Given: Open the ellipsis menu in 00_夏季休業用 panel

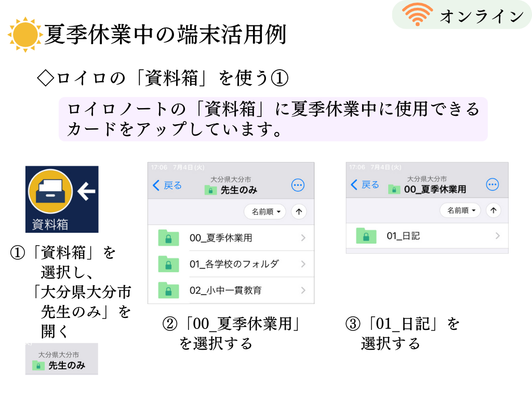Looking at the screenshot, I should [x=493, y=184].
